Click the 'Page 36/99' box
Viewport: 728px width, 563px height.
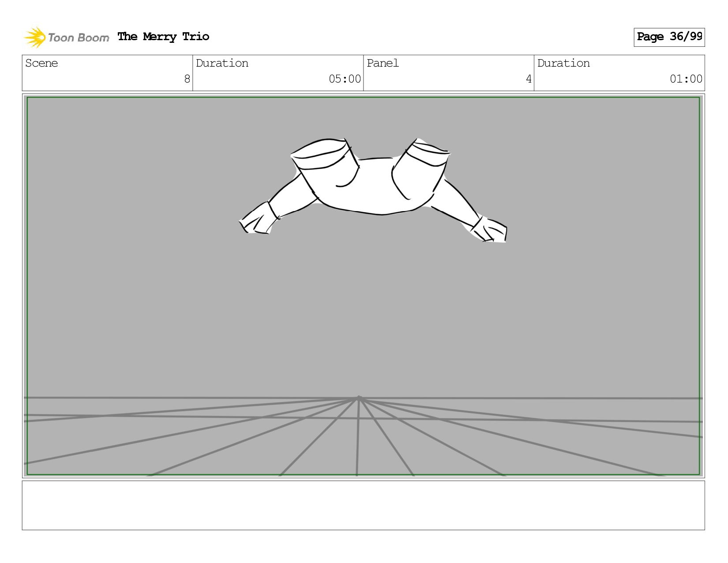click(x=669, y=37)
